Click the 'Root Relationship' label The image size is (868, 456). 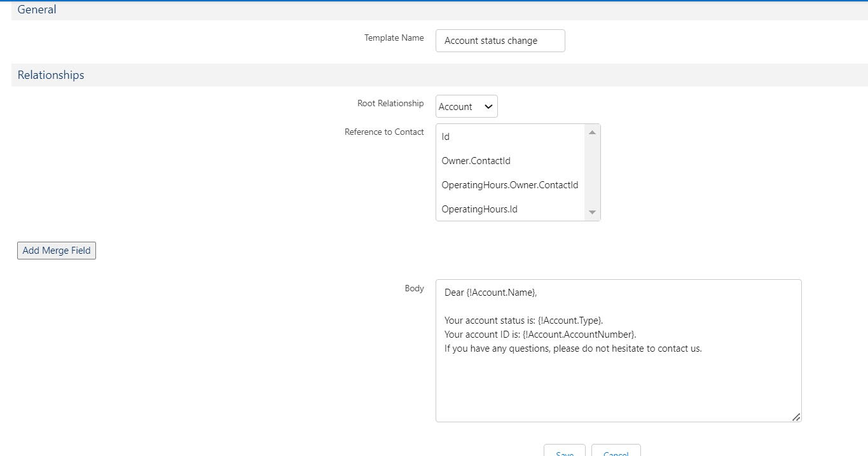[x=390, y=103]
